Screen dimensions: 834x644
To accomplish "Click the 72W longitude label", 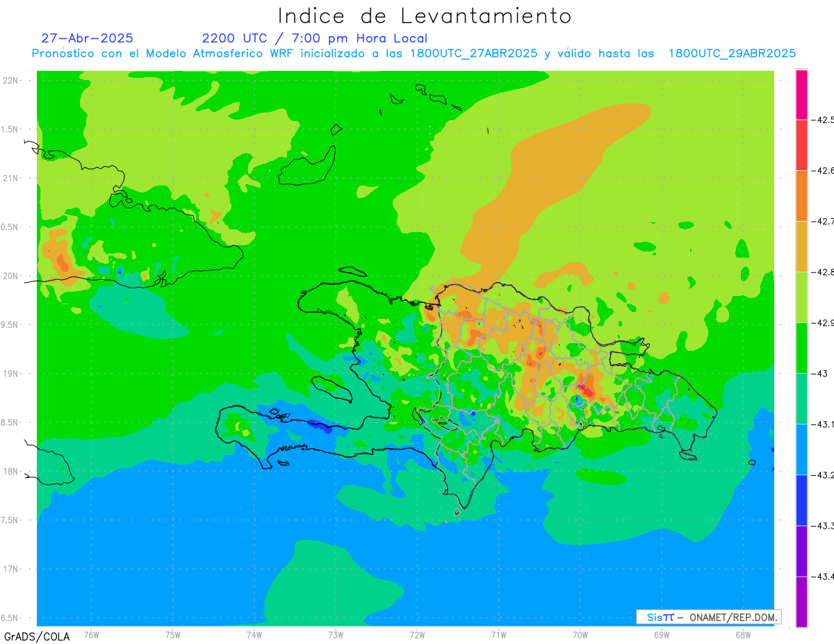I will click(417, 634).
